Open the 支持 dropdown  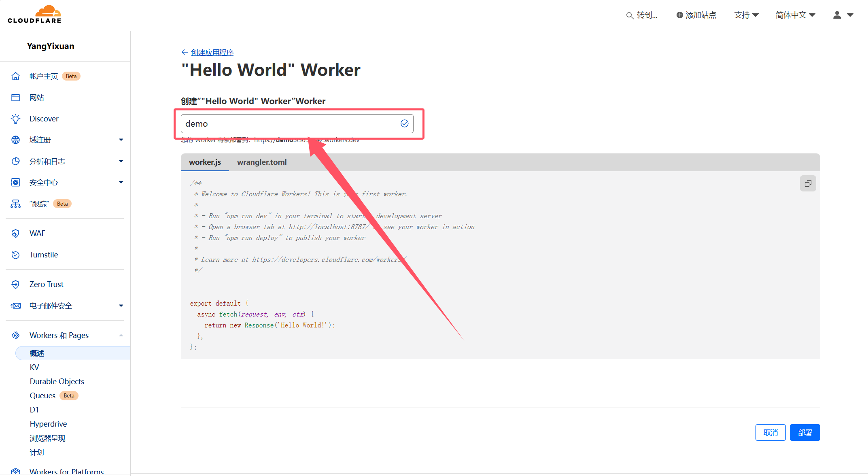pos(746,15)
